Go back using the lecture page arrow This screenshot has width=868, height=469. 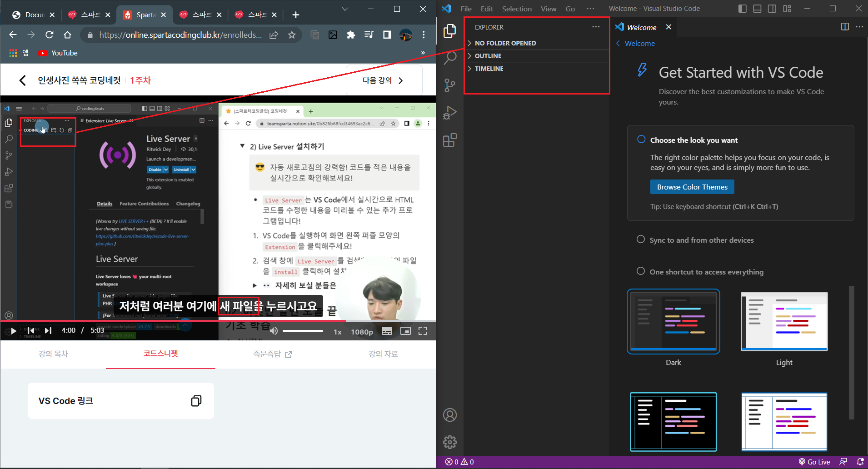tap(22, 80)
